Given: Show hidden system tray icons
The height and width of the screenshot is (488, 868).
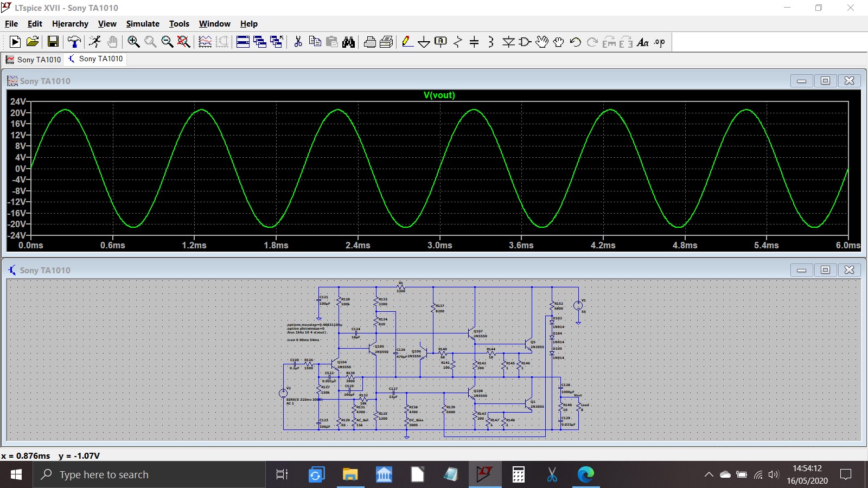Looking at the screenshot, I should 709,475.
